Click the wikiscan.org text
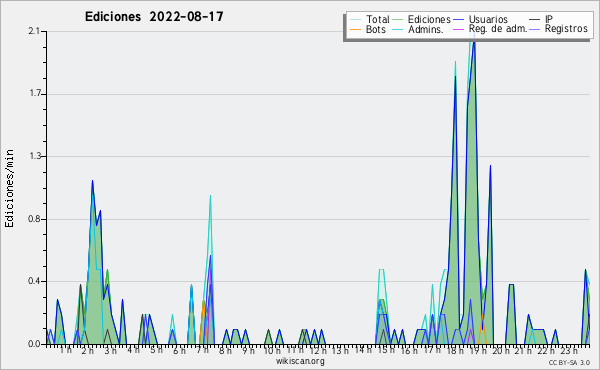 coord(300,361)
